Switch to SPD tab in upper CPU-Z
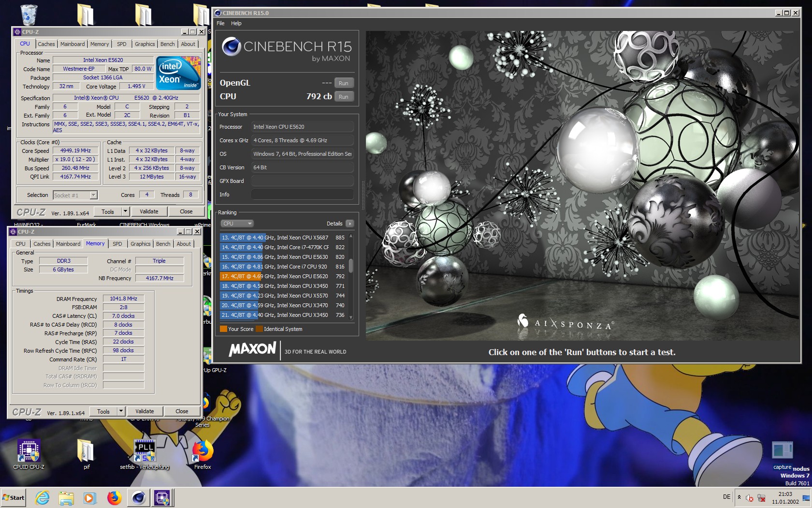812x508 pixels. pyautogui.click(x=122, y=44)
